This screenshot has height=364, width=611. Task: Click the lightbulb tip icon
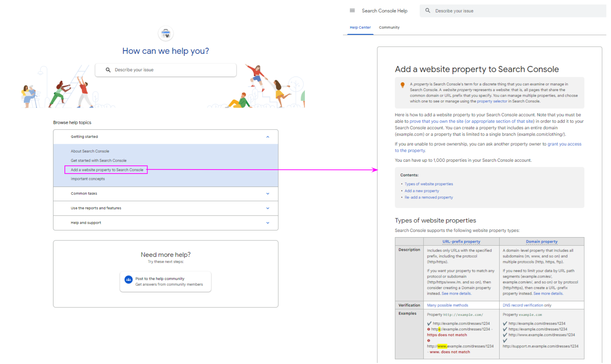[x=403, y=85]
